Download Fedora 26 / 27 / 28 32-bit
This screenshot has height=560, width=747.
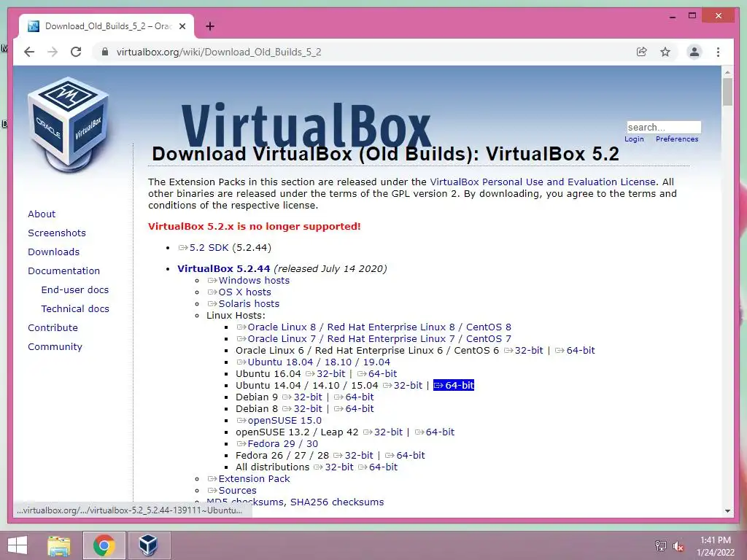coord(353,455)
